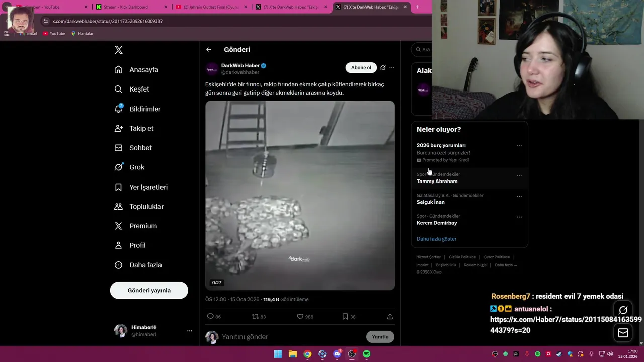Open the apps grid icon in bookmarks bar

[x=7, y=34]
